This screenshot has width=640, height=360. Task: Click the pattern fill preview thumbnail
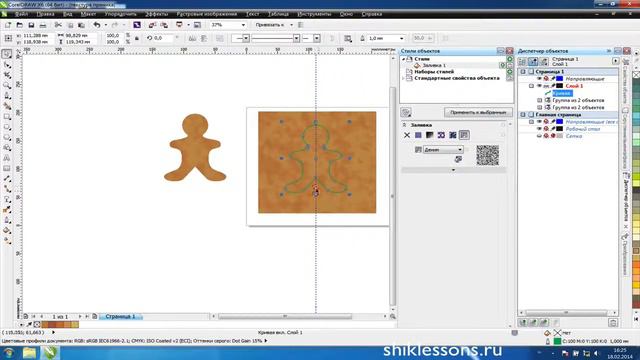coord(487,155)
